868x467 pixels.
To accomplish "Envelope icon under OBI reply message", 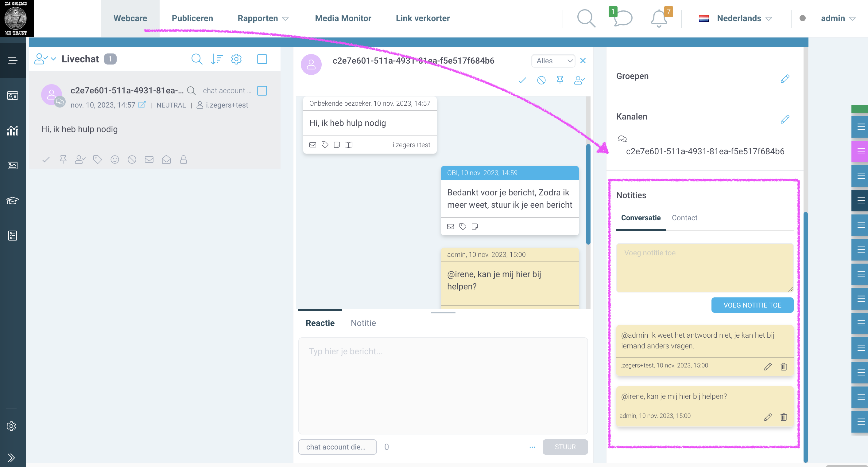I will 451,226.
